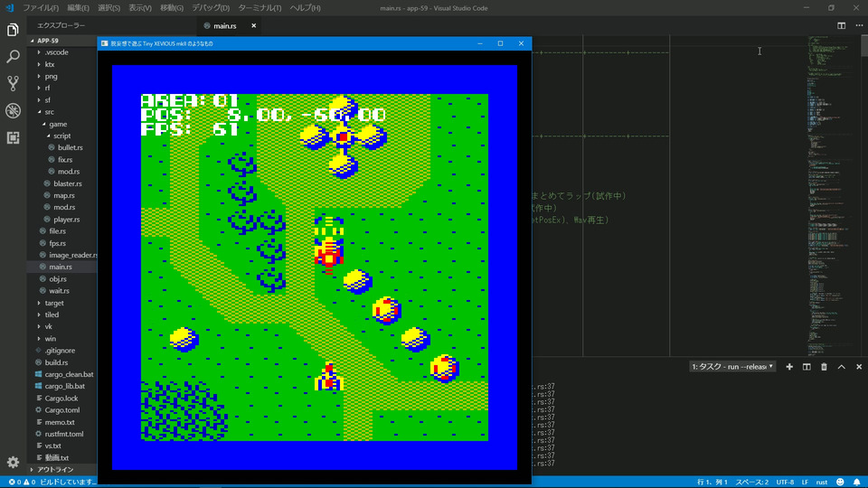This screenshot has height=488, width=868.
Task: Open the ファイル(F) menu
Action: 41,8
